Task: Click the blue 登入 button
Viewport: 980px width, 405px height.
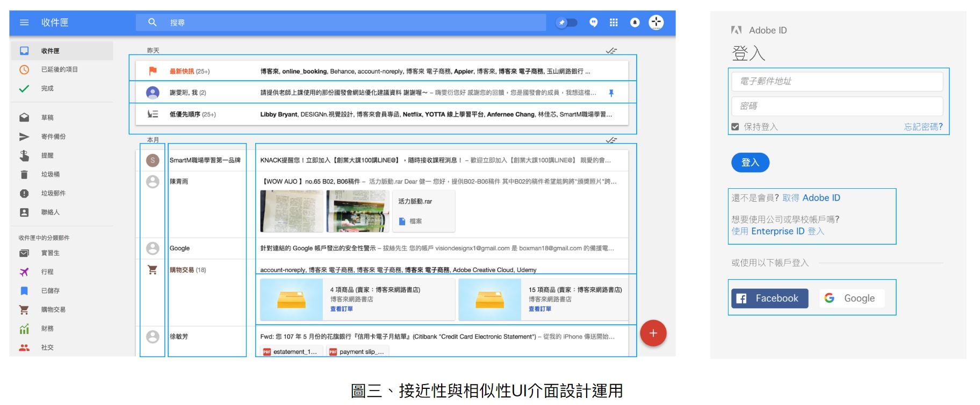Action: (750, 162)
